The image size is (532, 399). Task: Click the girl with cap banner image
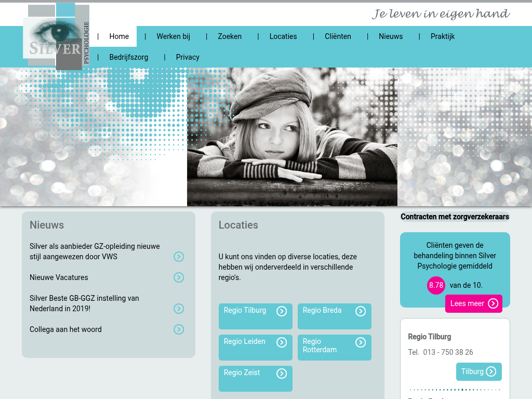pos(292,137)
